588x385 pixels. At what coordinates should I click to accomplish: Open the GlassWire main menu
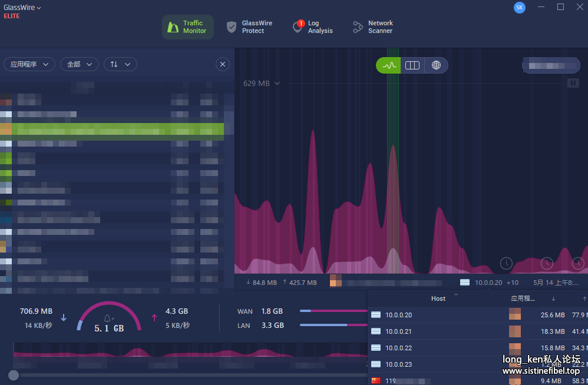point(22,8)
